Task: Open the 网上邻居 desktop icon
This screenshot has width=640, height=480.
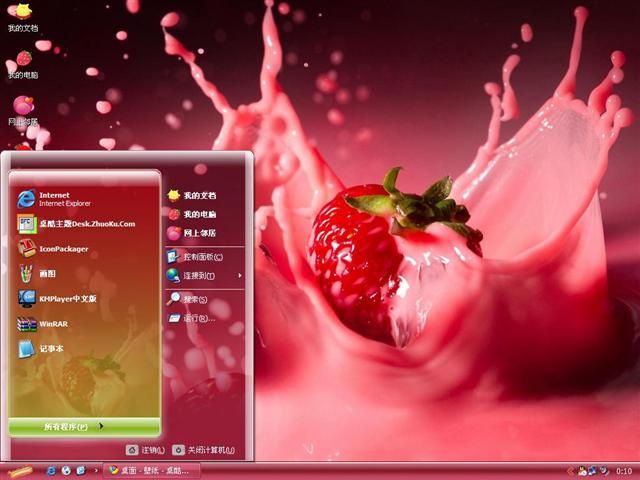Action: click(23, 111)
